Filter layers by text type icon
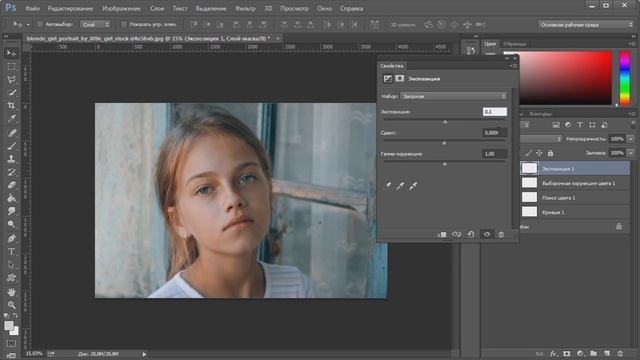This screenshot has height=360, width=640. 580,125
